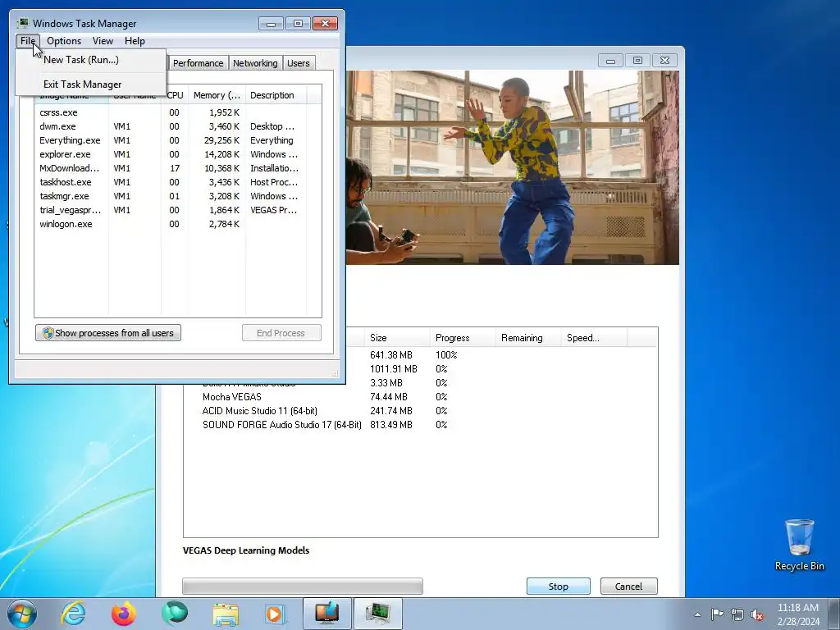The image size is (840, 630).
Task: Click the 1011.91 MB size value
Action: 393,369
